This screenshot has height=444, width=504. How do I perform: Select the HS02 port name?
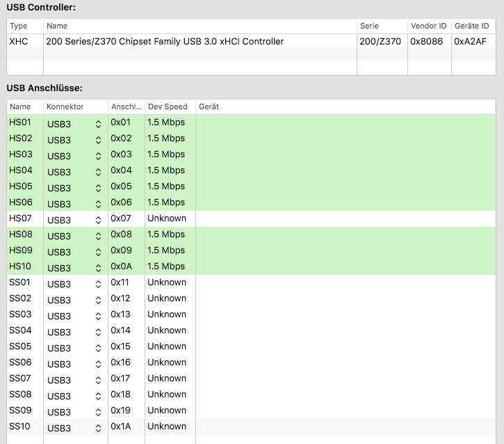pyautogui.click(x=21, y=138)
